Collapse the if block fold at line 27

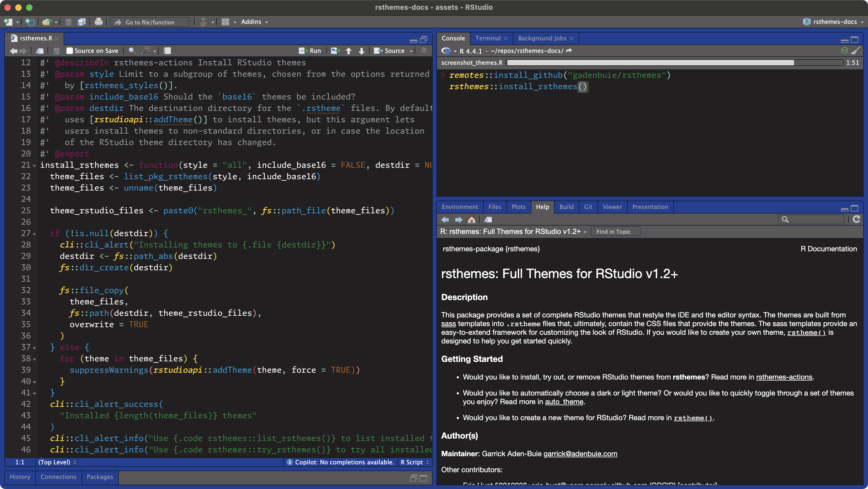(34, 234)
